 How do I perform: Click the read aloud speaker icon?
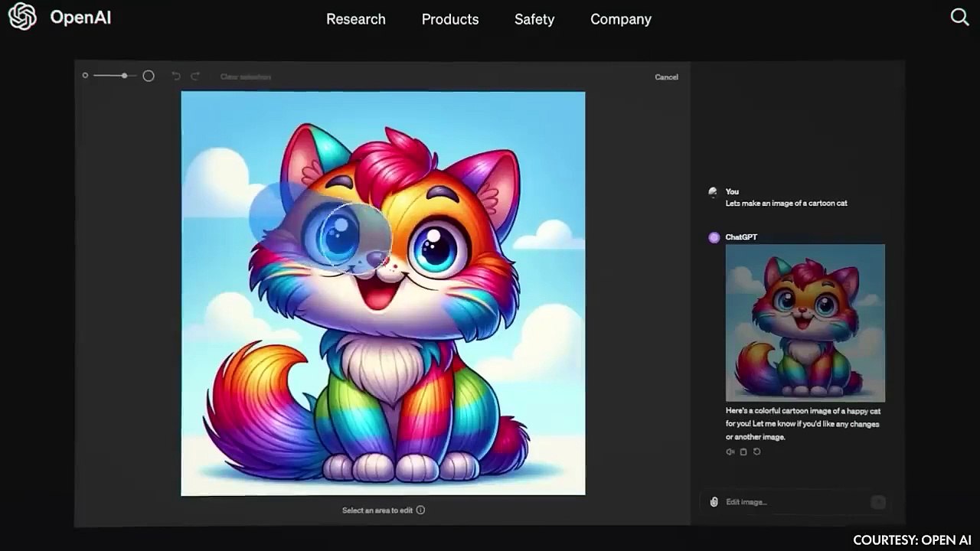pyautogui.click(x=730, y=452)
